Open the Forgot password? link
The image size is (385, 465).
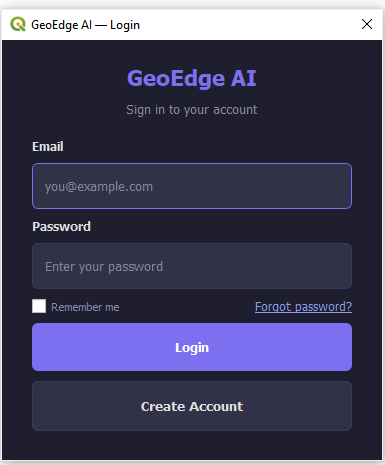point(303,306)
